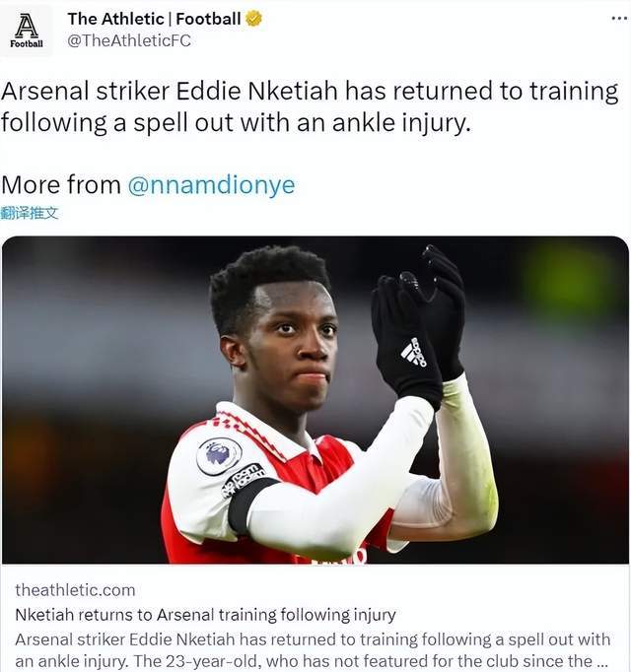Click the theathletic.com domain label
Screen dimensions: 631x672
coord(75,590)
